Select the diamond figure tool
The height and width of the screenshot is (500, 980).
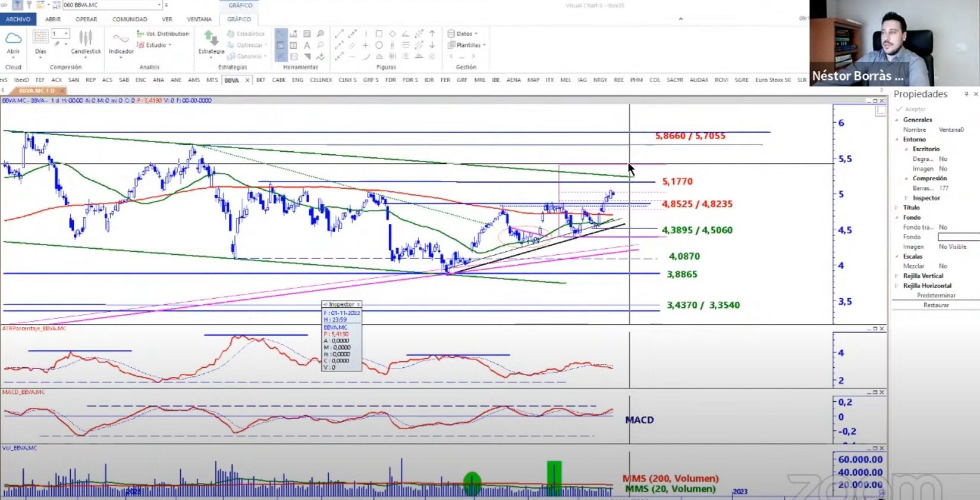tap(392, 34)
